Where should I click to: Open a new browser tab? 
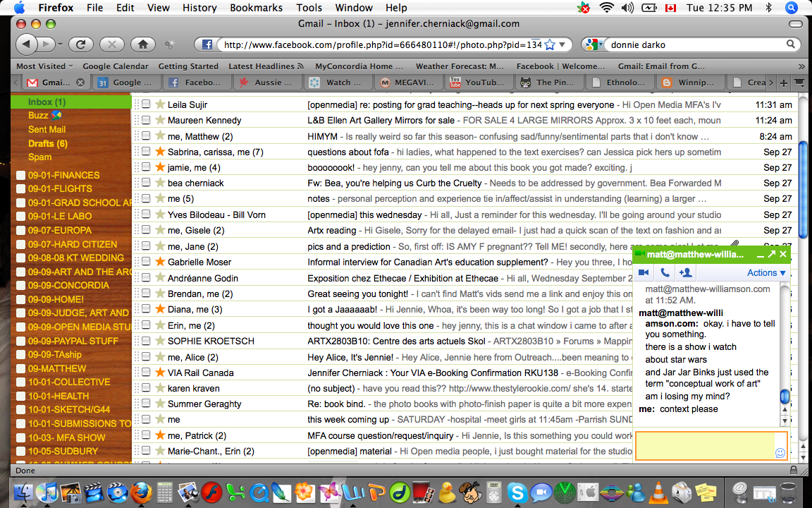coord(784,83)
